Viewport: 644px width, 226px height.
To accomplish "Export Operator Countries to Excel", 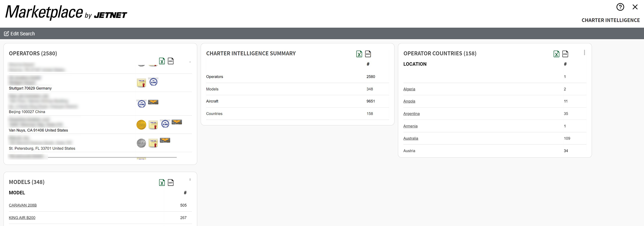I will click(556, 54).
